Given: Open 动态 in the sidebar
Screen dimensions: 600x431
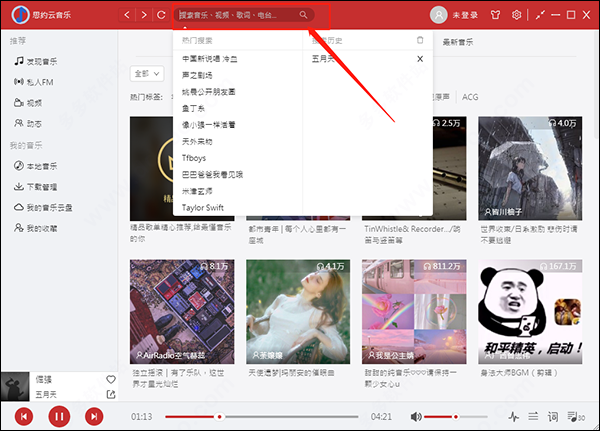Looking at the screenshot, I should [x=28, y=123].
